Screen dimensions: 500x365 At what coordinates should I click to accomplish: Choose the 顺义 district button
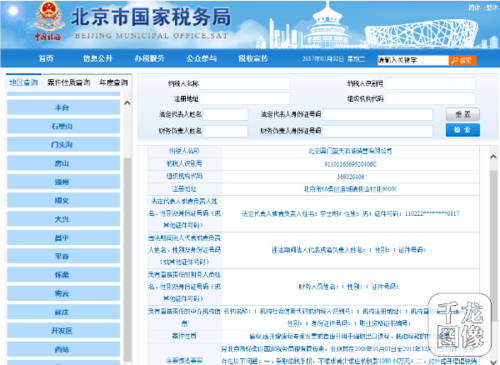(63, 200)
